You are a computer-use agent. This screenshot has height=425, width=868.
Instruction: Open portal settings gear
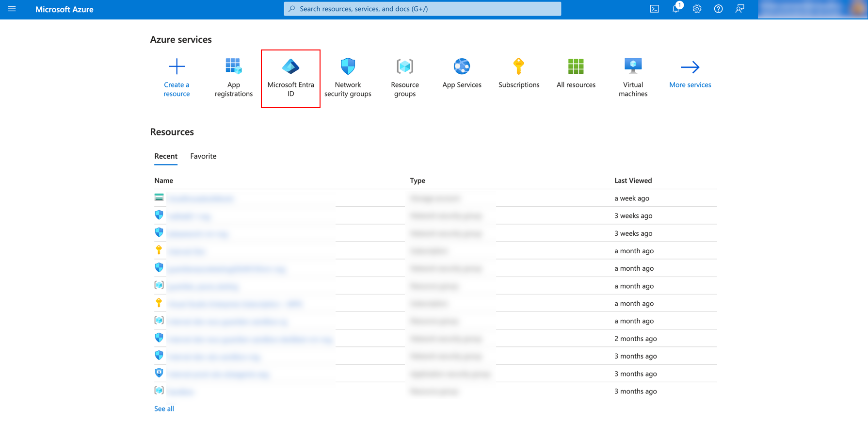point(697,9)
